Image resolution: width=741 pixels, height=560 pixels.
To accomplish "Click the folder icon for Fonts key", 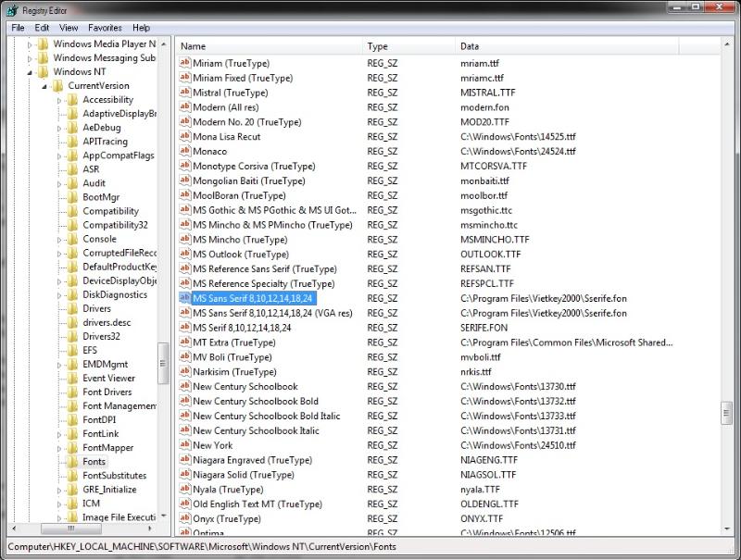I will (x=72, y=461).
